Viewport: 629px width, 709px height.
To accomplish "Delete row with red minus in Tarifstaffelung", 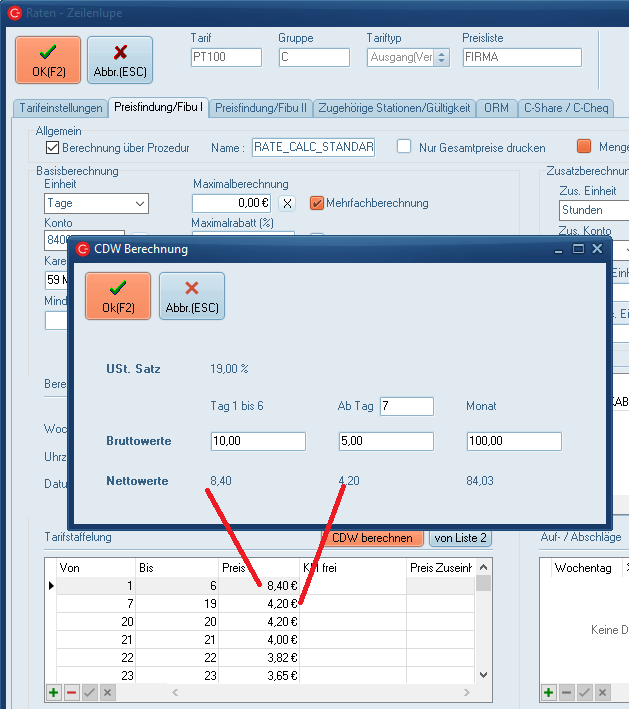I will tap(71, 692).
